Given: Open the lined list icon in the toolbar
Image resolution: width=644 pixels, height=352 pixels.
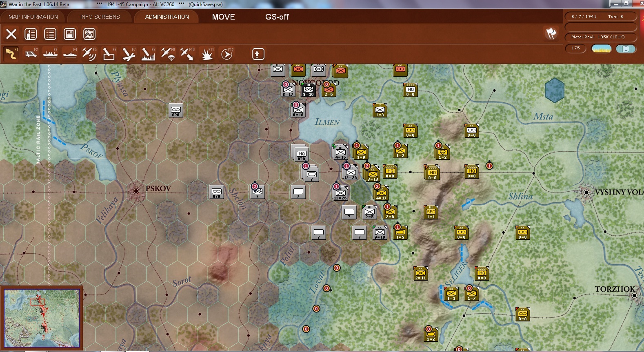Looking at the screenshot, I should click(50, 34).
